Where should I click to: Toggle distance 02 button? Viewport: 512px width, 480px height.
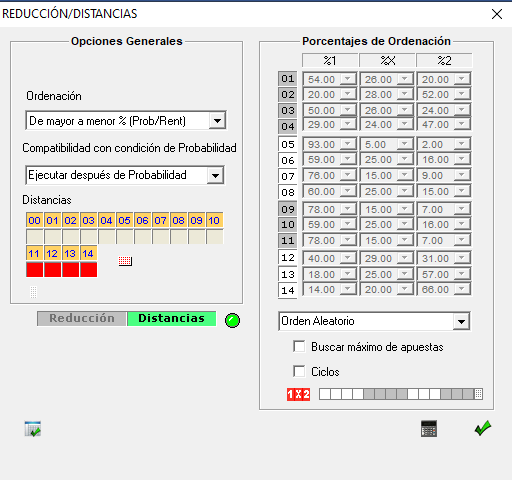(x=70, y=220)
